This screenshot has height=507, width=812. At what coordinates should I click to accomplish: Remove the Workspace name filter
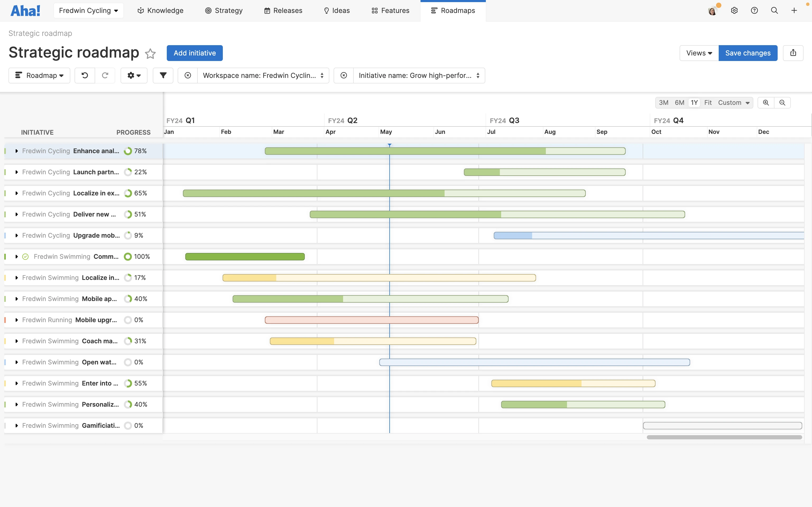[188, 76]
